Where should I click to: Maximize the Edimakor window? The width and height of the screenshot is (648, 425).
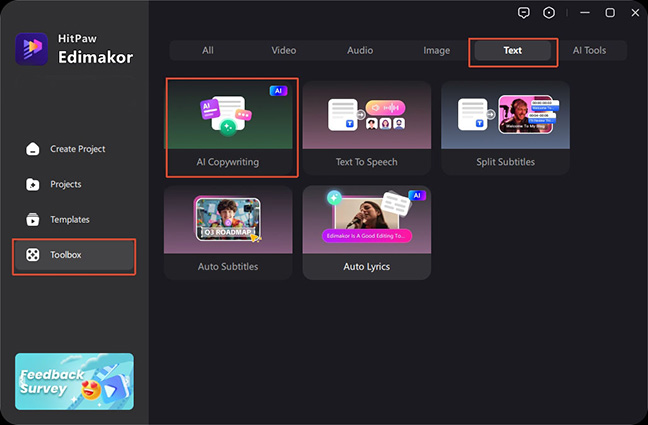tap(610, 13)
